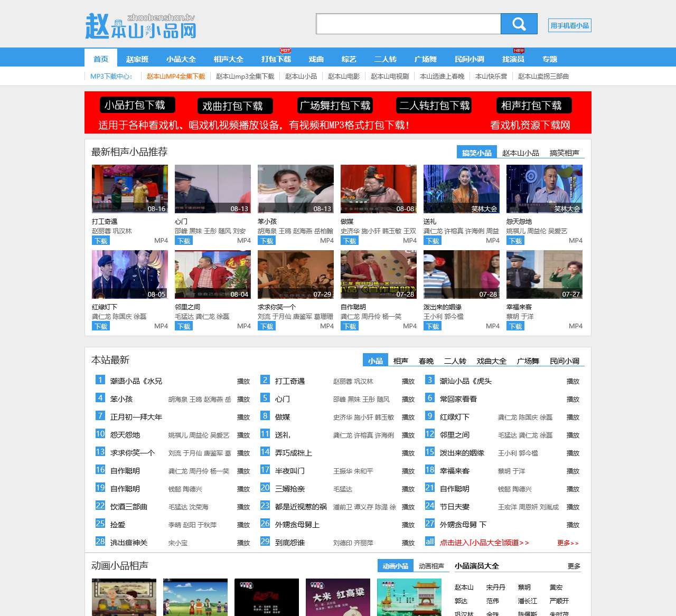Open actor link 赵本山
The width and height of the screenshot is (676, 616).
point(464,587)
